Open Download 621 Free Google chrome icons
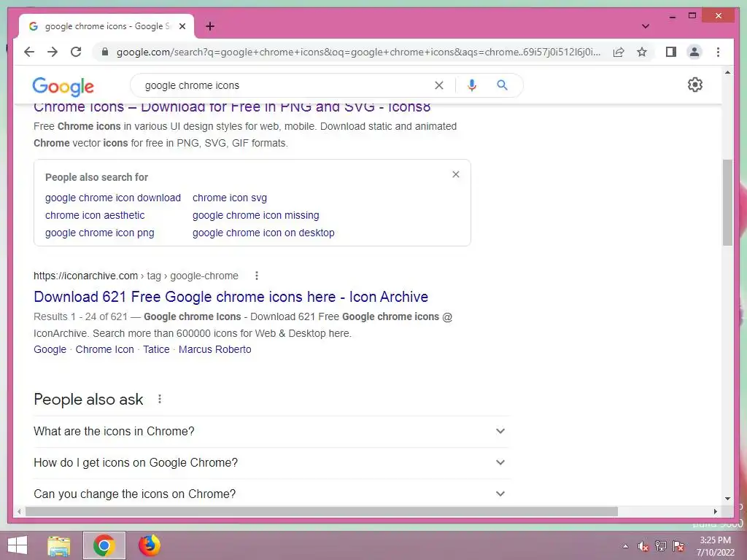 pos(231,297)
